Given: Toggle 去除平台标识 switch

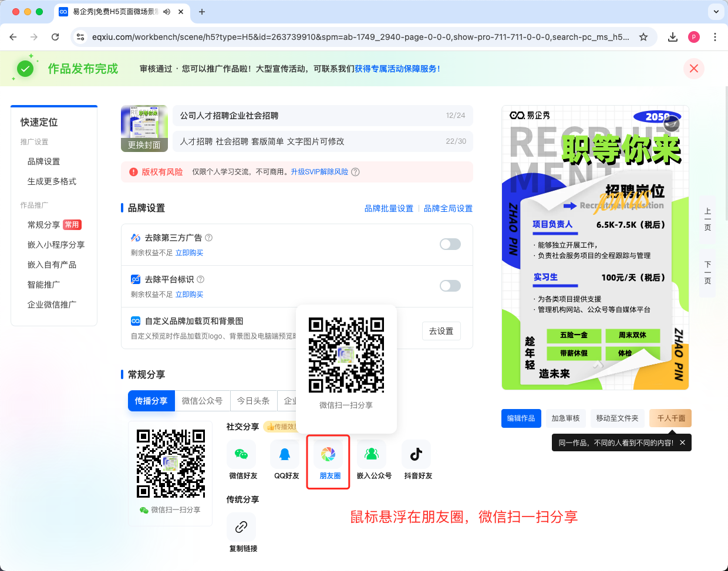Looking at the screenshot, I should coord(450,286).
